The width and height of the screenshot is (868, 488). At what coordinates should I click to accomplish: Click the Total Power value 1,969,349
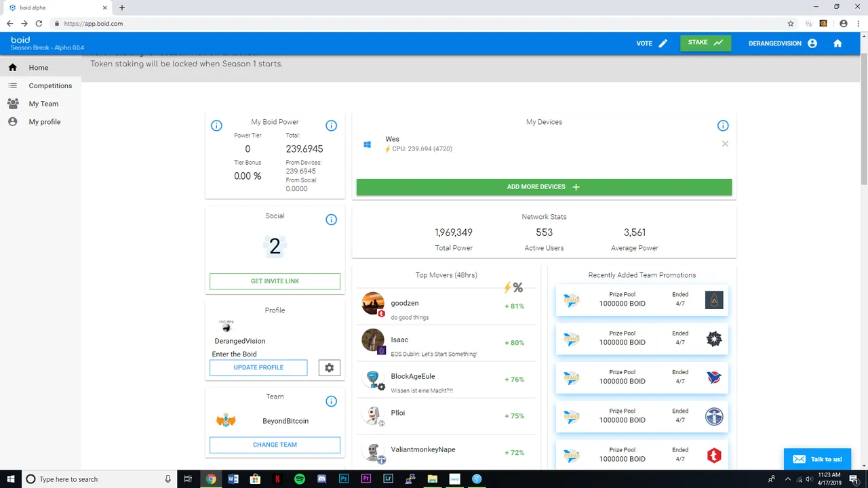pyautogui.click(x=454, y=232)
